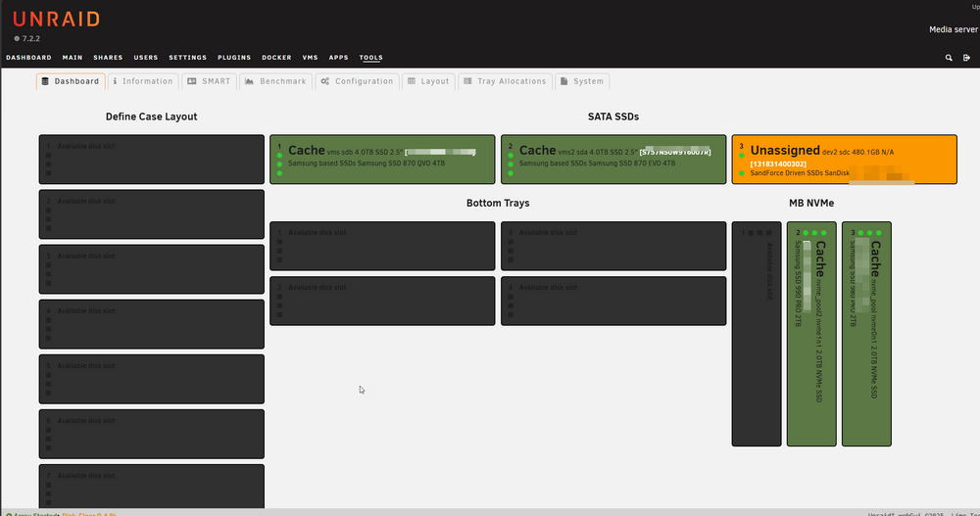Select the orange Unassigned SanDisk 480.1GB tray
This screenshot has height=516, width=980.
845,160
